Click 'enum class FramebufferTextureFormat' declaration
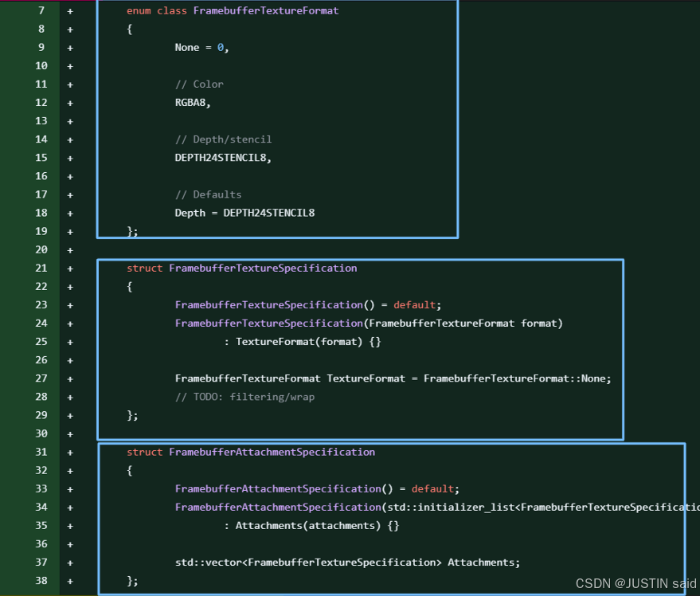The image size is (700, 596). 233,11
